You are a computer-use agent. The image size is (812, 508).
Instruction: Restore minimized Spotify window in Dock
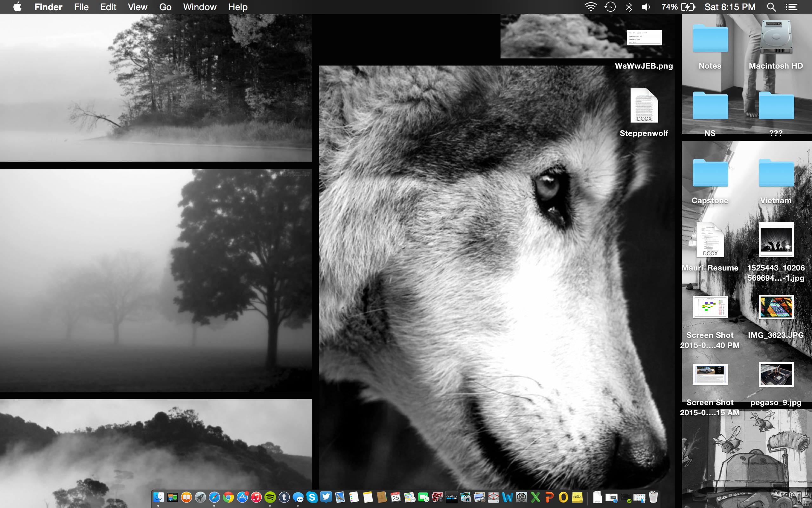coord(625,498)
